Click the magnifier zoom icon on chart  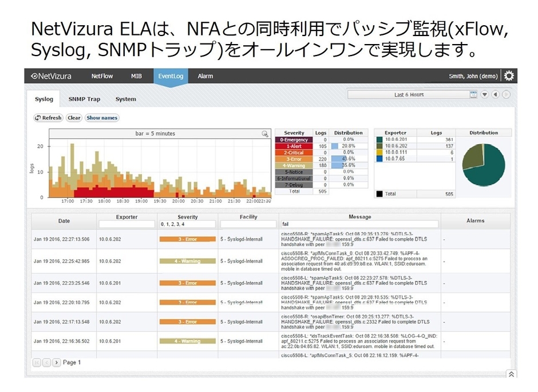pos(264,133)
